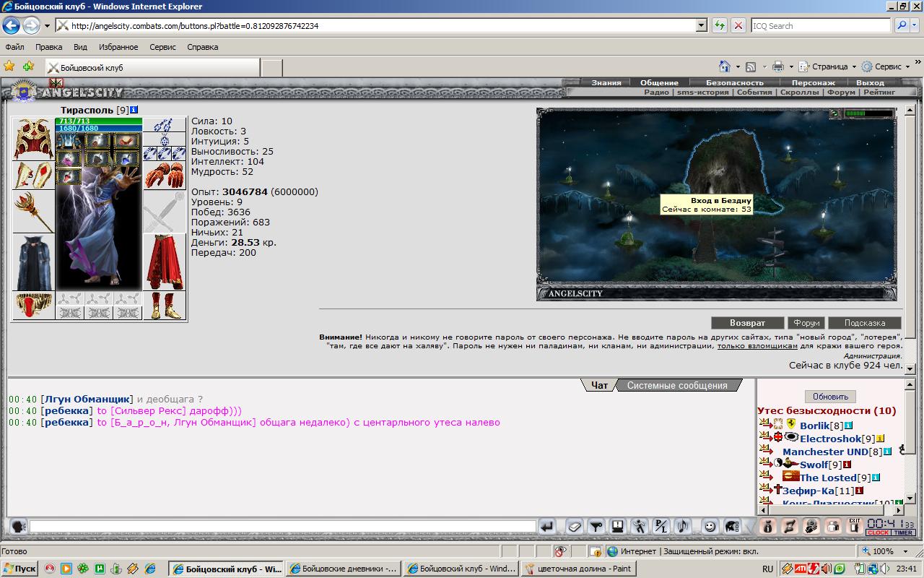Click the private message arrow beside Swolf
This screenshot has width=924, height=578.
765,463
